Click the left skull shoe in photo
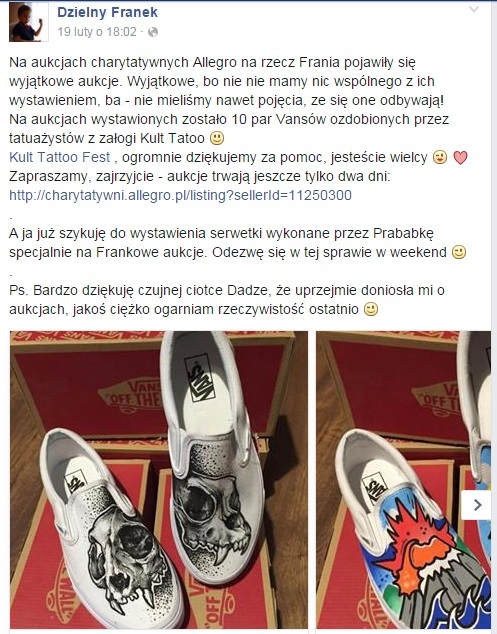 pos(111,526)
